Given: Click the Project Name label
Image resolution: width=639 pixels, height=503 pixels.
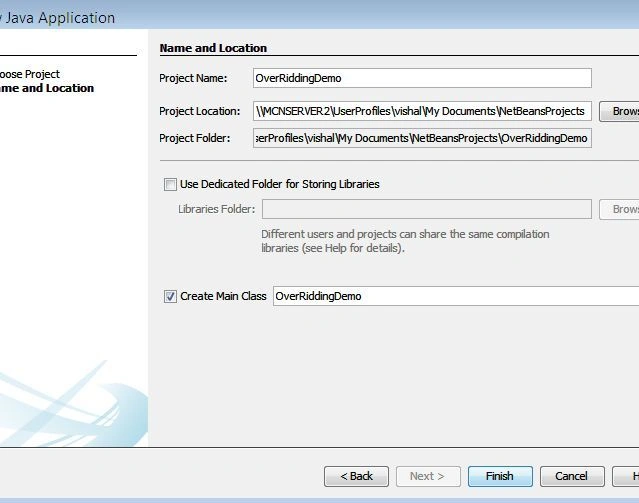Looking at the screenshot, I should click(193, 78).
